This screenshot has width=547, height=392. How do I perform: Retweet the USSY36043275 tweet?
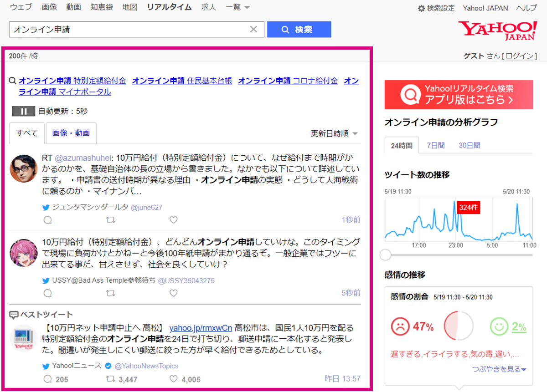(110, 293)
